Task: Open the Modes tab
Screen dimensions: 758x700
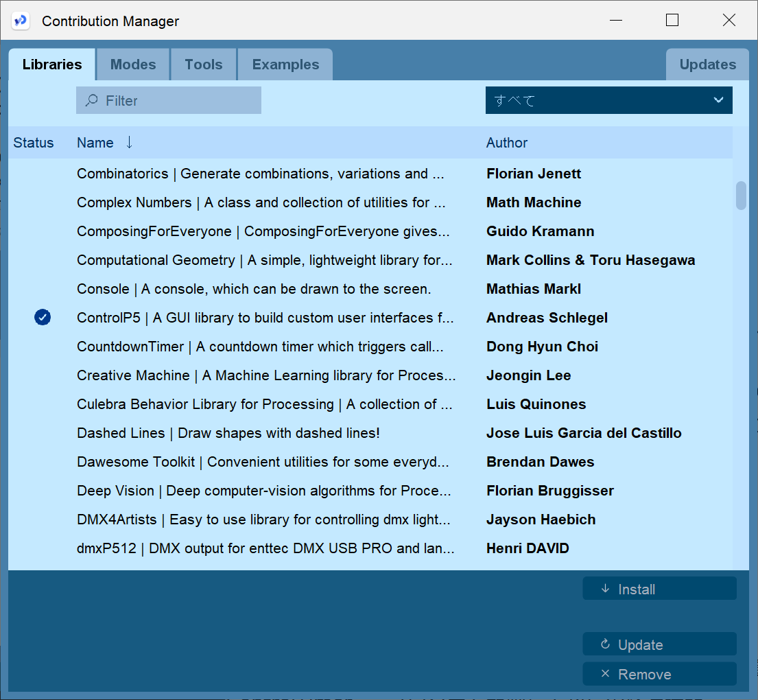Action: (133, 65)
